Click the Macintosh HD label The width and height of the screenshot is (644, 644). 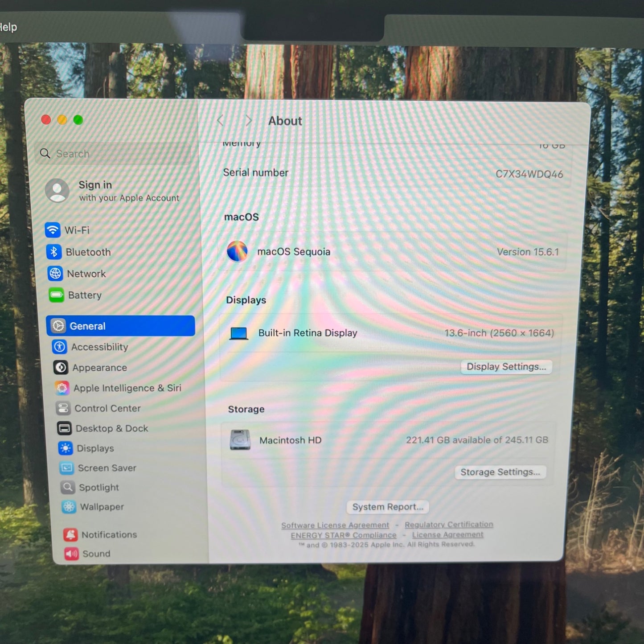pos(290,440)
